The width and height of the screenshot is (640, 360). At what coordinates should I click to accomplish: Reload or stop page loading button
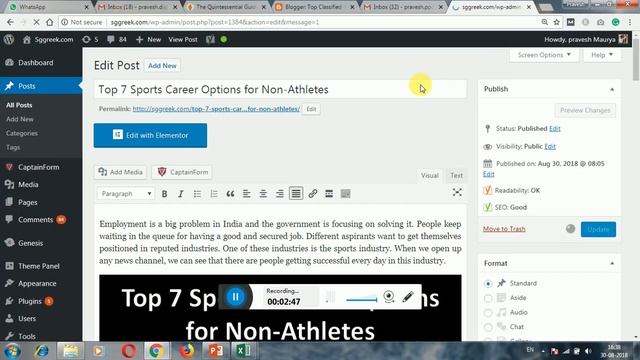click(x=36, y=22)
